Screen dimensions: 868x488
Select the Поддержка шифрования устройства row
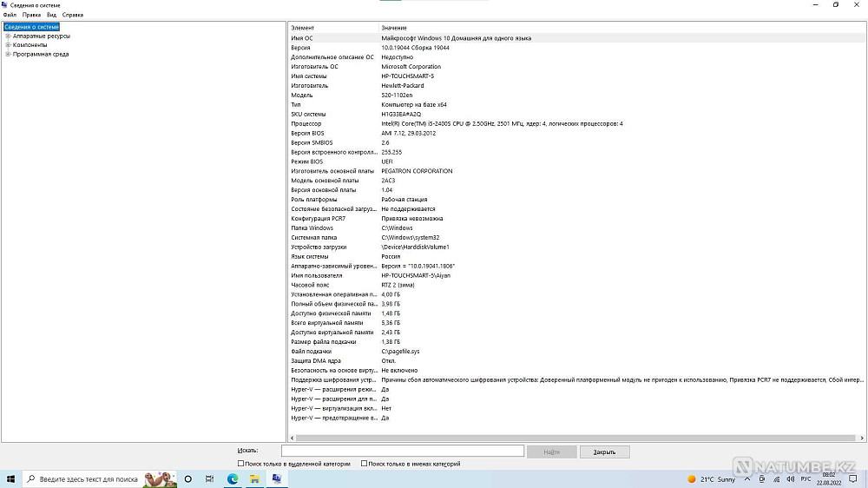point(577,380)
